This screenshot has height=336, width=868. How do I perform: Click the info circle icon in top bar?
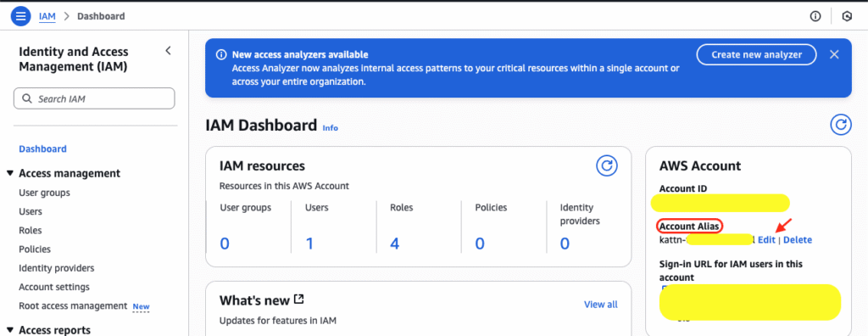click(815, 17)
